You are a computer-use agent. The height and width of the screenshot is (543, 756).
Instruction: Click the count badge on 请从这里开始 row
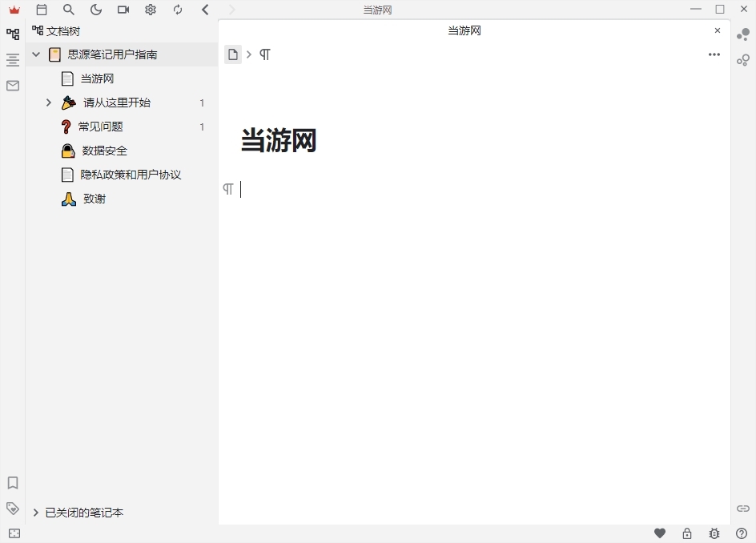click(202, 103)
